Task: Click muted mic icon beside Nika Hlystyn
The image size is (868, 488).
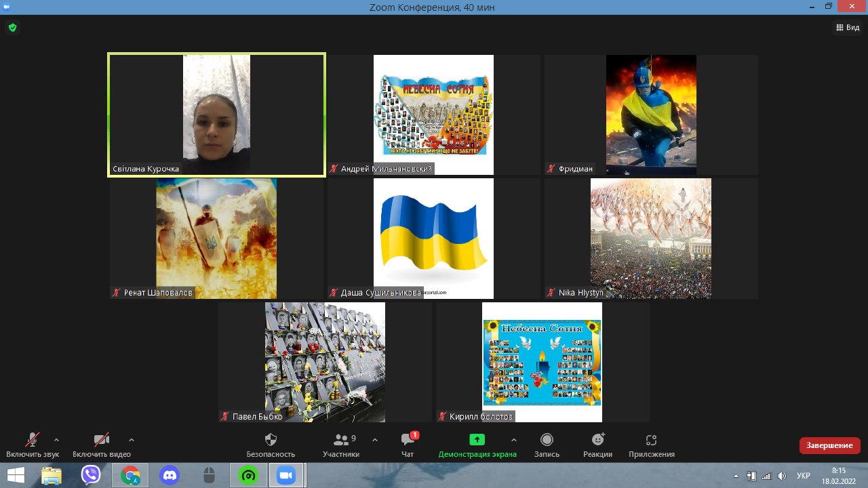Action: 551,293
